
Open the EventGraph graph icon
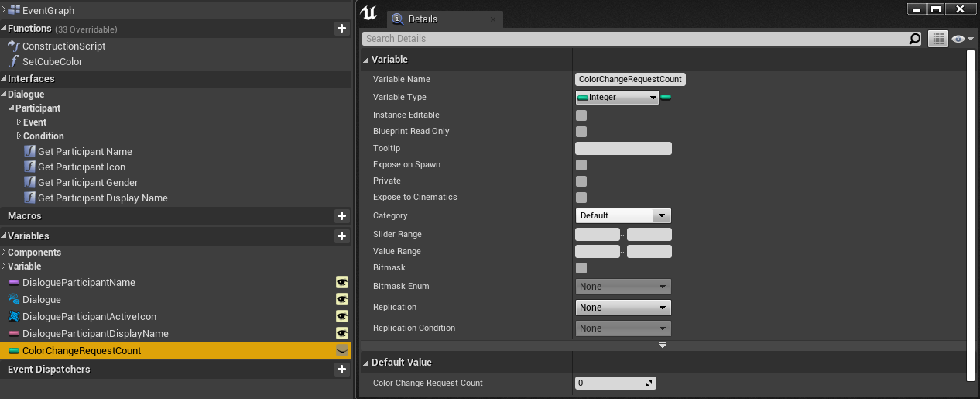click(x=15, y=10)
